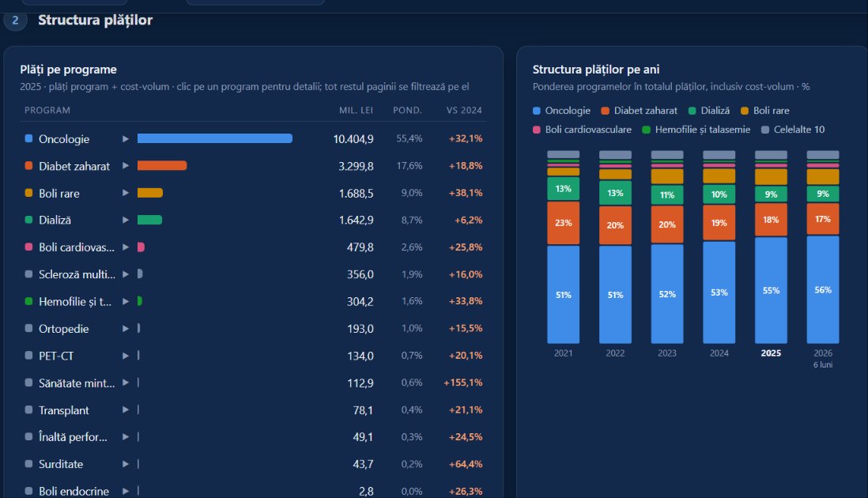The width and height of the screenshot is (868, 498).
Task: Toggle Hemofilie și talasemie legend entry
Action: coord(696,130)
